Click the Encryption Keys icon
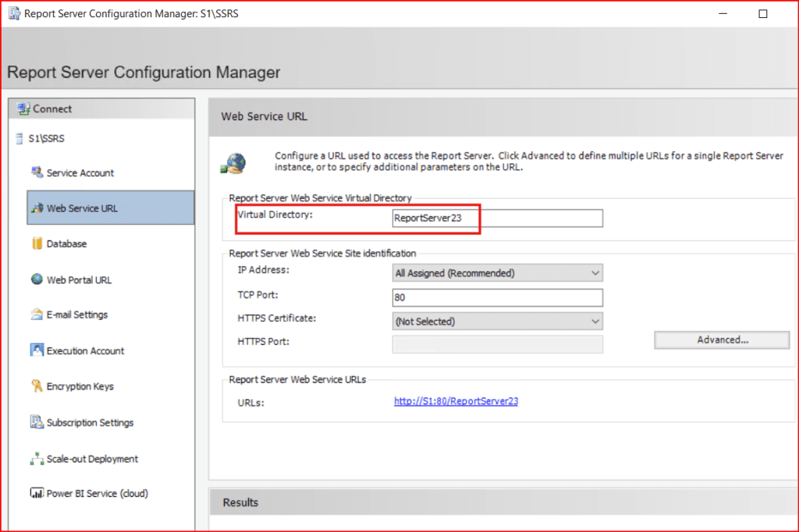Screen dimensions: 799x532 pyautogui.click(x=37, y=386)
